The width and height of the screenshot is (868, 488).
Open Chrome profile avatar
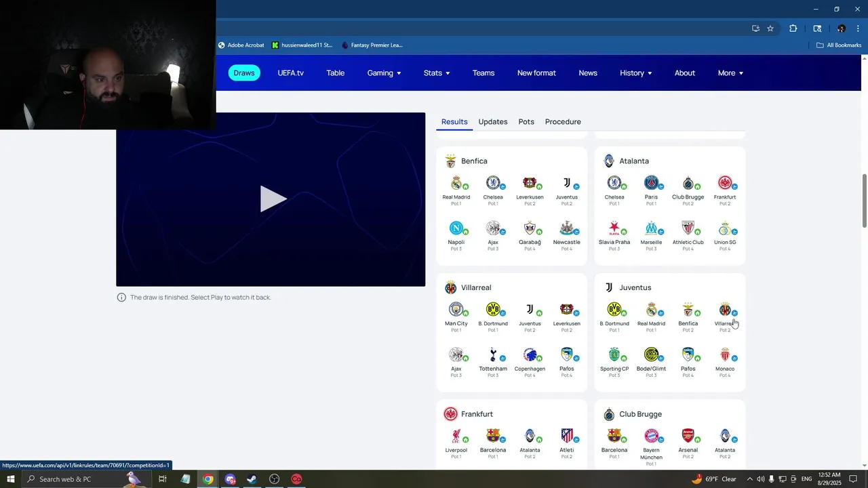842,28
